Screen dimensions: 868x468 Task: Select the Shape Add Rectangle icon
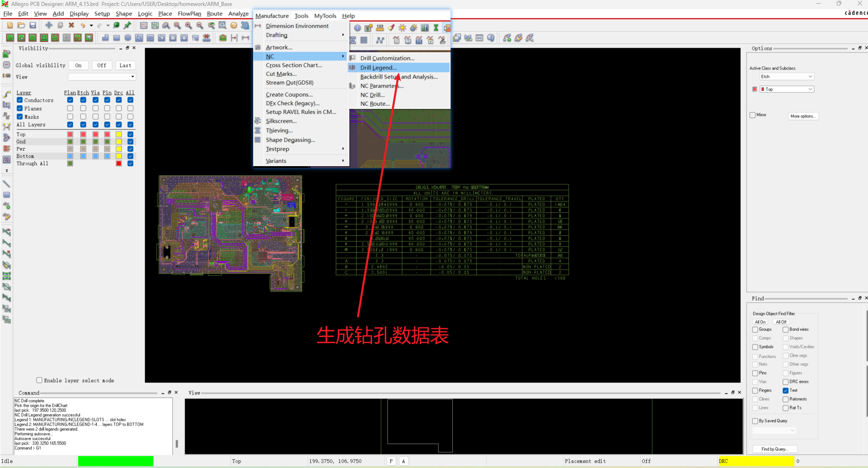(117, 38)
